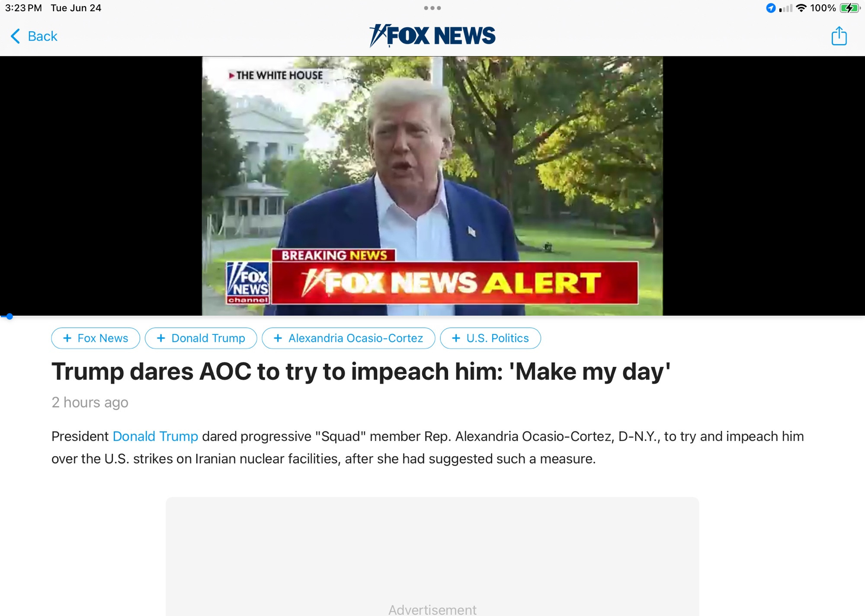Tap the cellular signal bars icon
The height and width of the screenshot is (616, 865).
pos(785,8)
